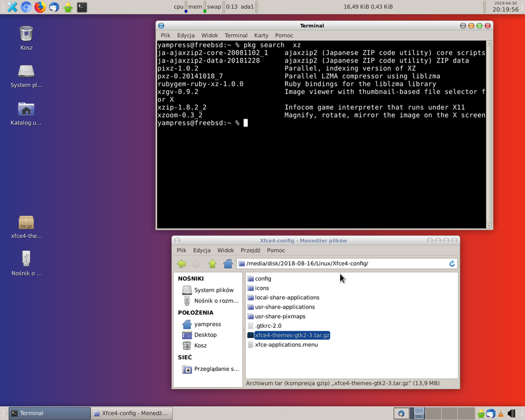Image resolution: width=525 pixels, height=420 pixels.
Task: Launch Firefox from the top panel
Action: tap(40, 7)
